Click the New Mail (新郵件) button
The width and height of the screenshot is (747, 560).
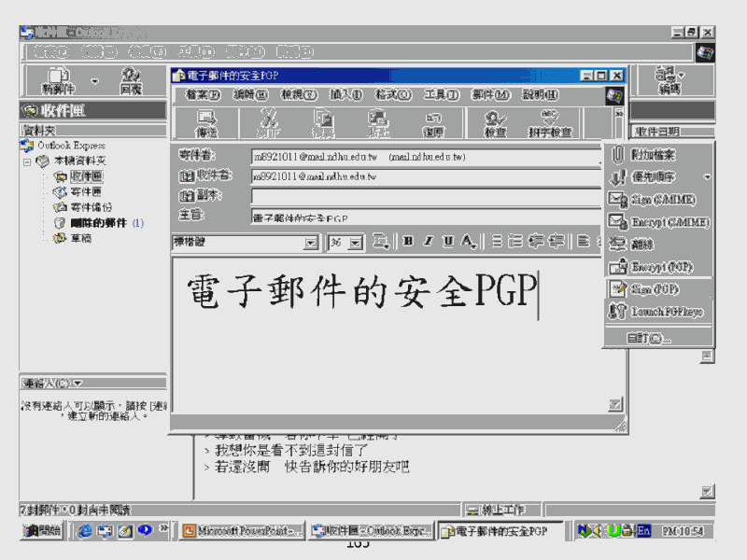click(x=58, y=81)
